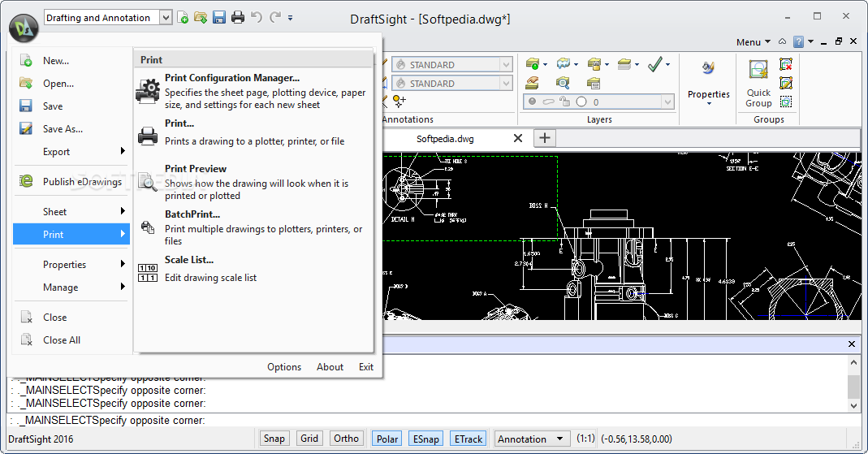This screenshot has height=454, width=868.
Task: Expand the layer states icon dropdown arrow
Action: click(546, 65)
